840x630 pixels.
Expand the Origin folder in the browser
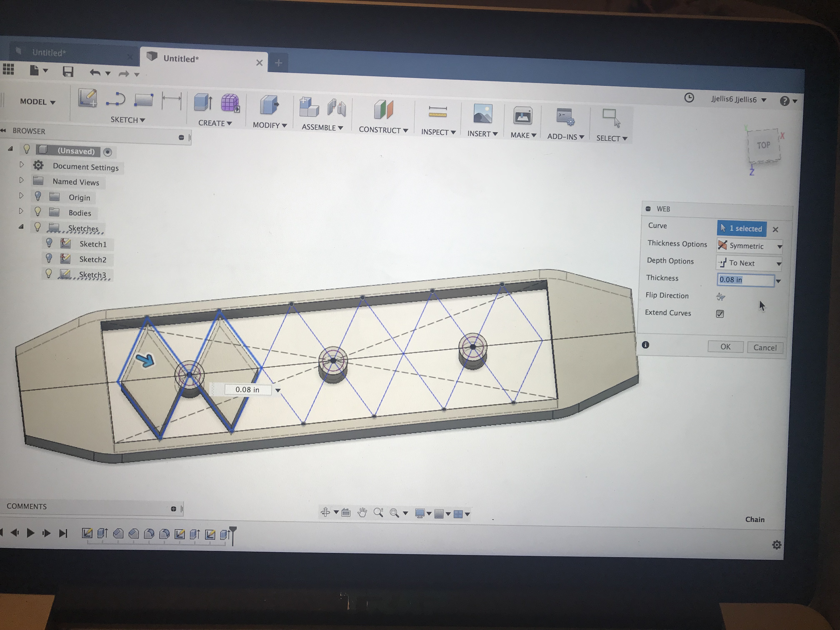pyautogui.click(x=21, y=196)
